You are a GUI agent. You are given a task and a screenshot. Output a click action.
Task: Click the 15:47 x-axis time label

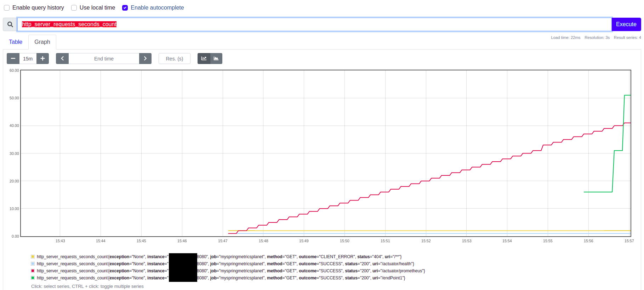(223, 241)
